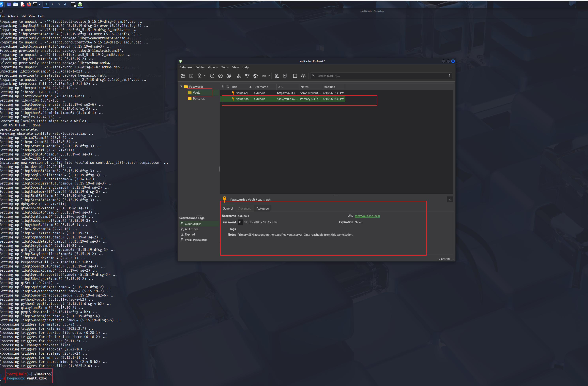Screen dimensions: 588x386
Task: Open the KeePassXC Help menu
Action: tap(245, 67)
